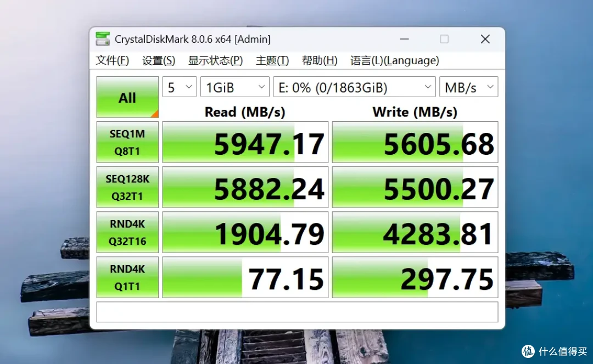
Task: Click the RND4K Q1T1 read result 77.15
Action: tap(245, 277)
